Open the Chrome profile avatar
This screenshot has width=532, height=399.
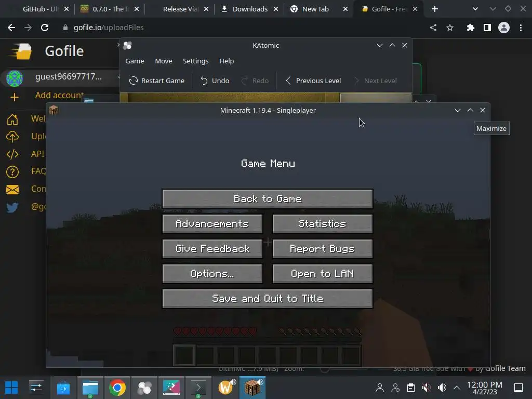coord(504,28)
